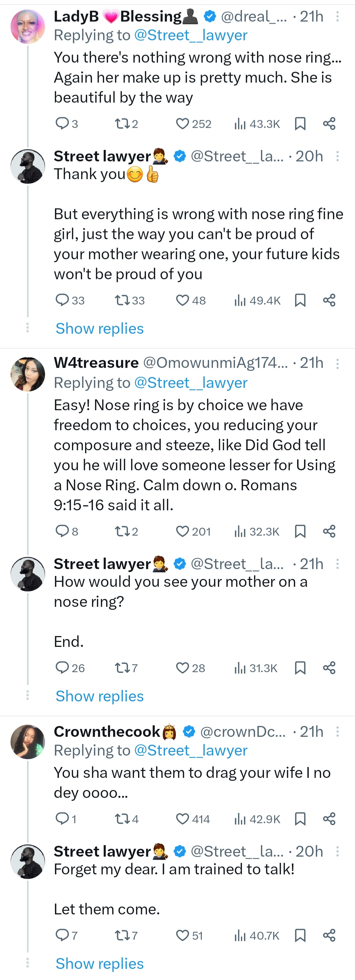
Task: Retweet Street lawyer's 'Let them come' tweet
Action: 122,935
